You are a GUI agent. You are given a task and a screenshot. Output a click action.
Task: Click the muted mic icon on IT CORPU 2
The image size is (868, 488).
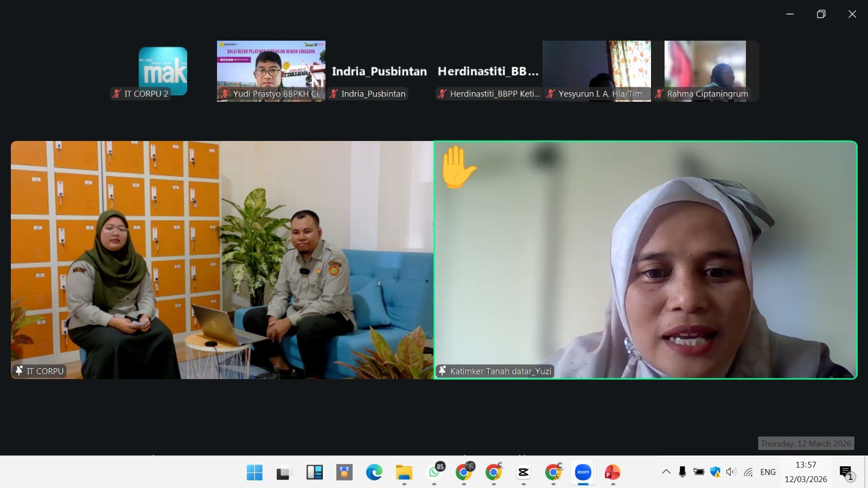pyautogui.click(x=117, y=94)
